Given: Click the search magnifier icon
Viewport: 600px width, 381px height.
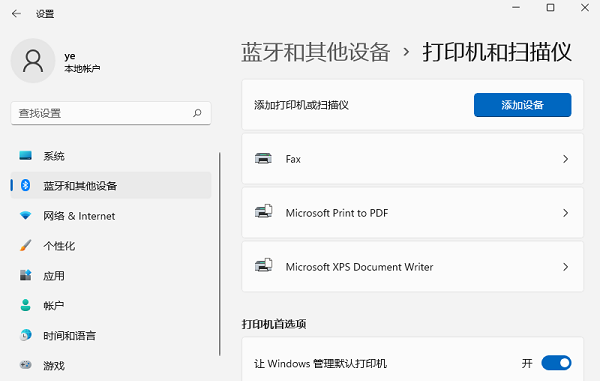Looking at the screenshot, I should pos(197,113).
